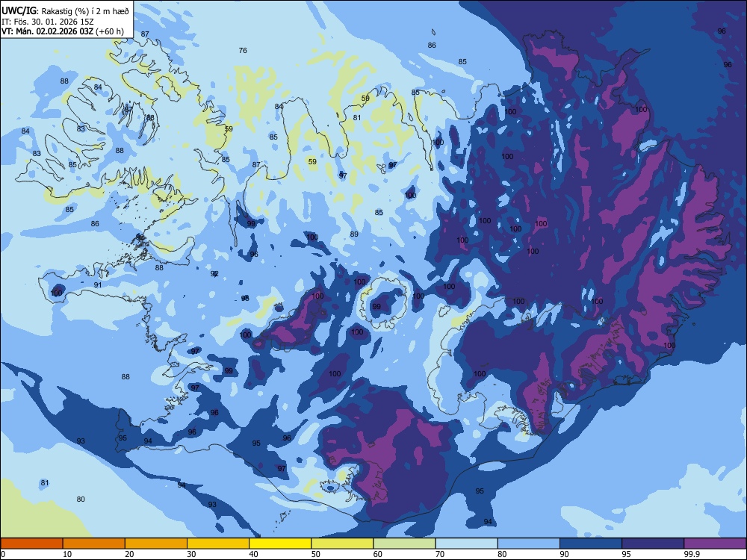Click the legend scale label '40'
Screen dimensions: 747x560
coord(253,554)
